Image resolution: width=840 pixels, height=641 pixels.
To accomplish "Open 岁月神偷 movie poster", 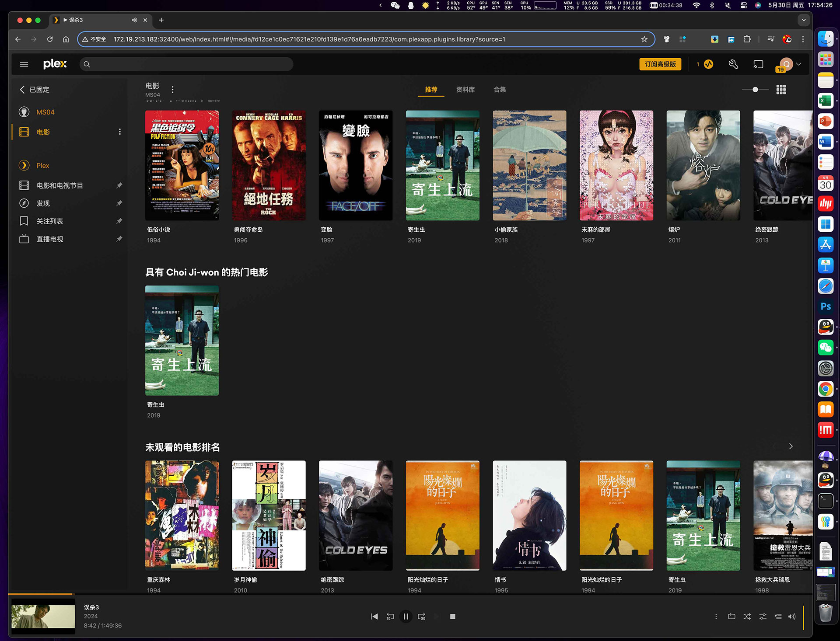I will (269, 516).
